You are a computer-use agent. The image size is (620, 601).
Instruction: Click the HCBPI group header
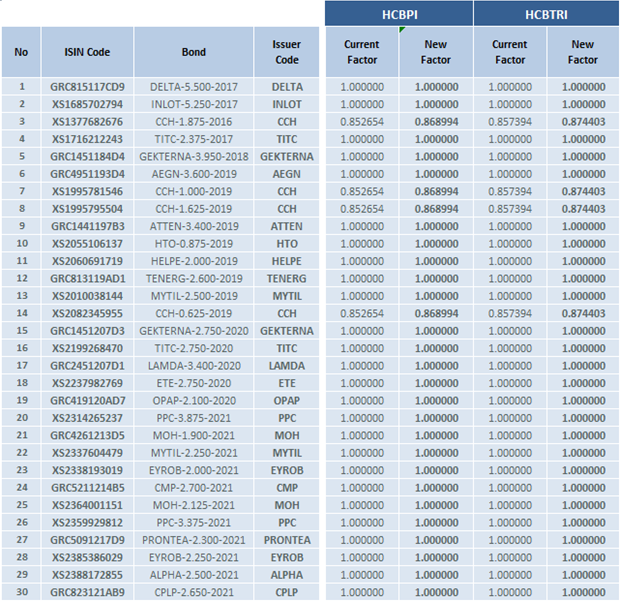pos(398,14)
